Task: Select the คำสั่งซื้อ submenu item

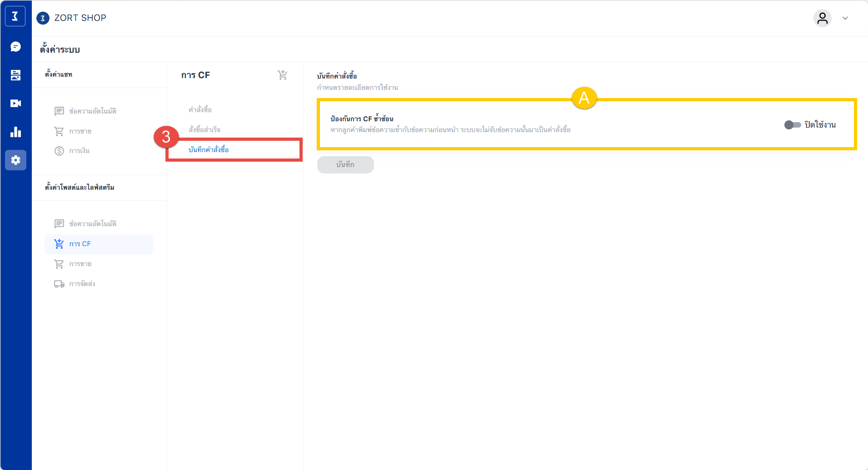Action: [200, 110]
